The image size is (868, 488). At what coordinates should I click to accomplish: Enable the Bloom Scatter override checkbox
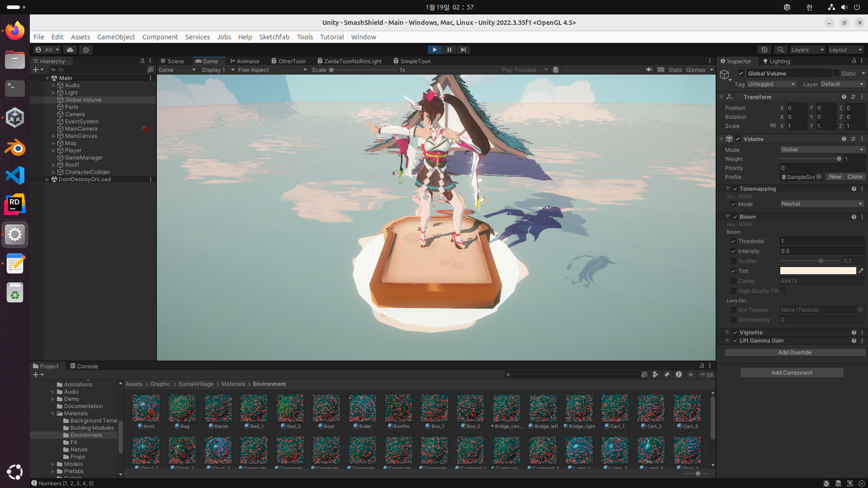(733, 261)
